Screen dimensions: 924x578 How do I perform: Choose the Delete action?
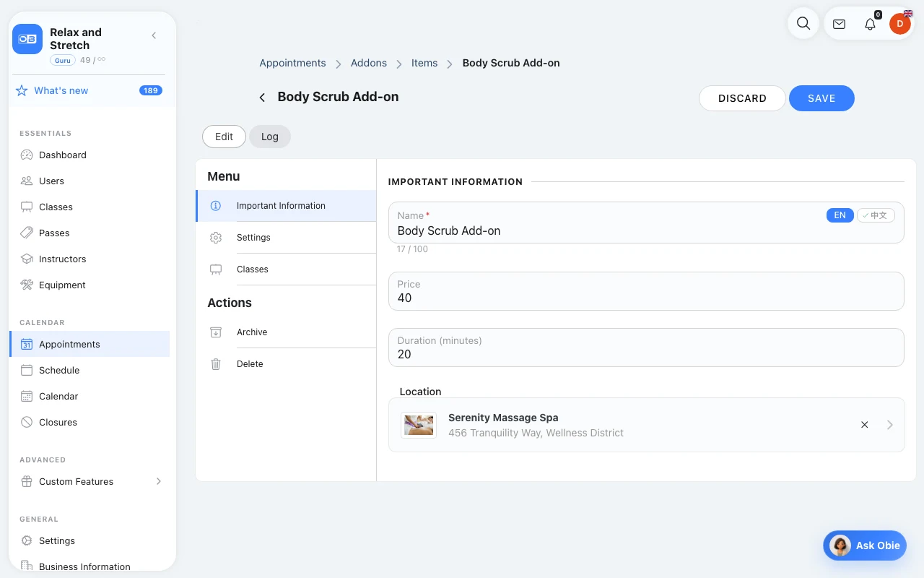[x=286, y=364]
